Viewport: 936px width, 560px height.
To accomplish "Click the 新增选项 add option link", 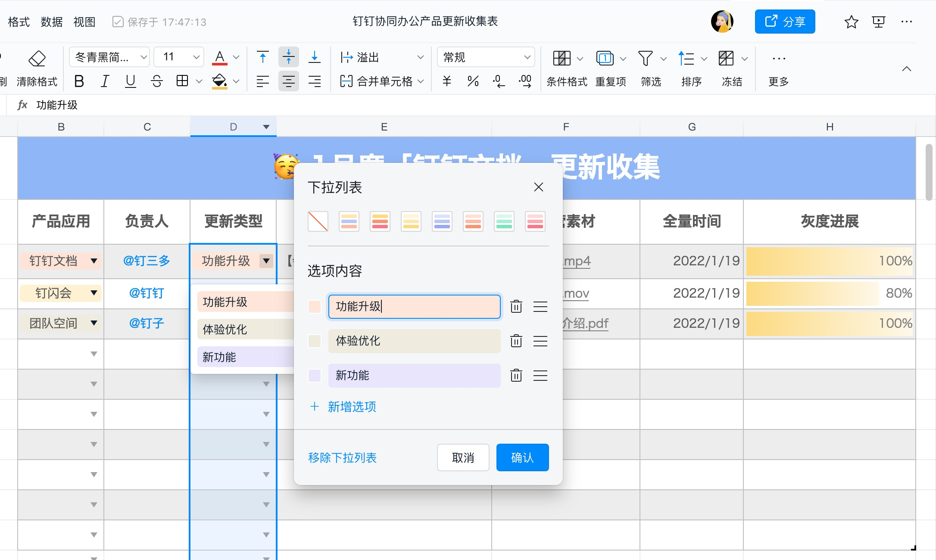I will click(x=352, y=407).
